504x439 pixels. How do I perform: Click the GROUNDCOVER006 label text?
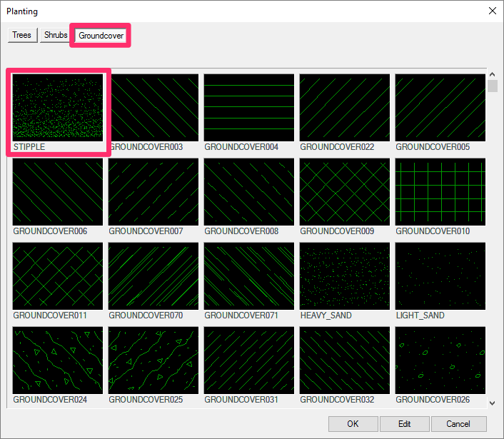pos(50,231)
